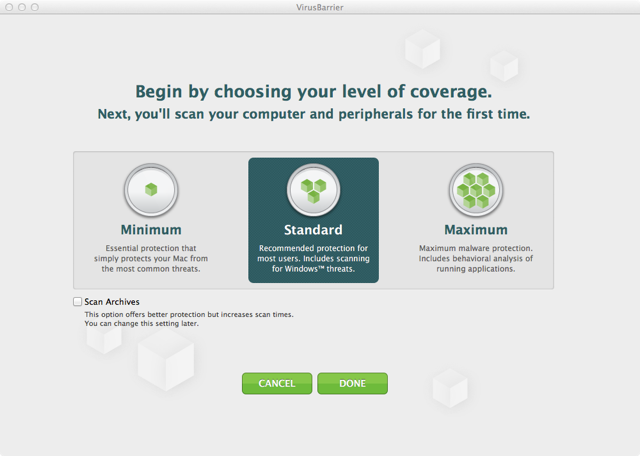Click the VirusBarrier window title
This screenshot has width=640, height=456.
pyautogui.click(x=320, y=7)
